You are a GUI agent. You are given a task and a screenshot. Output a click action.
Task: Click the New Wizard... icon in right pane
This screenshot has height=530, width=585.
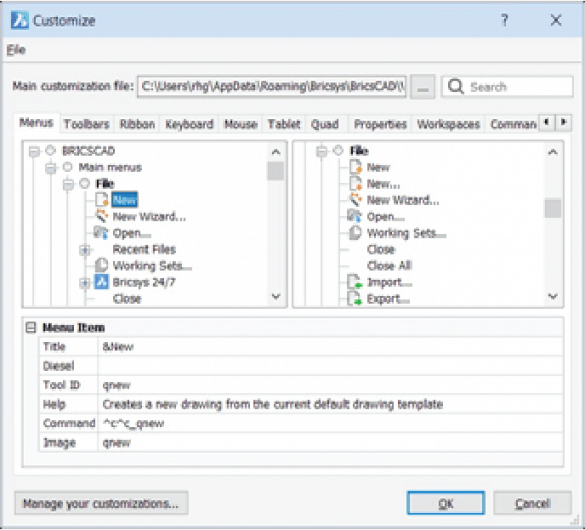pyautogui.click(x=356, y=200)
